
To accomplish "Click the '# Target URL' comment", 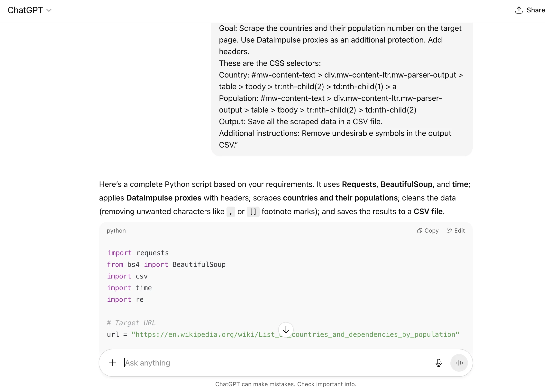I will (x=131, y=323).
